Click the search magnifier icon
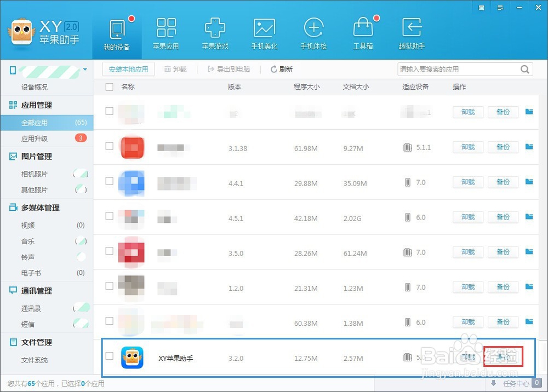 click(524, 69)
